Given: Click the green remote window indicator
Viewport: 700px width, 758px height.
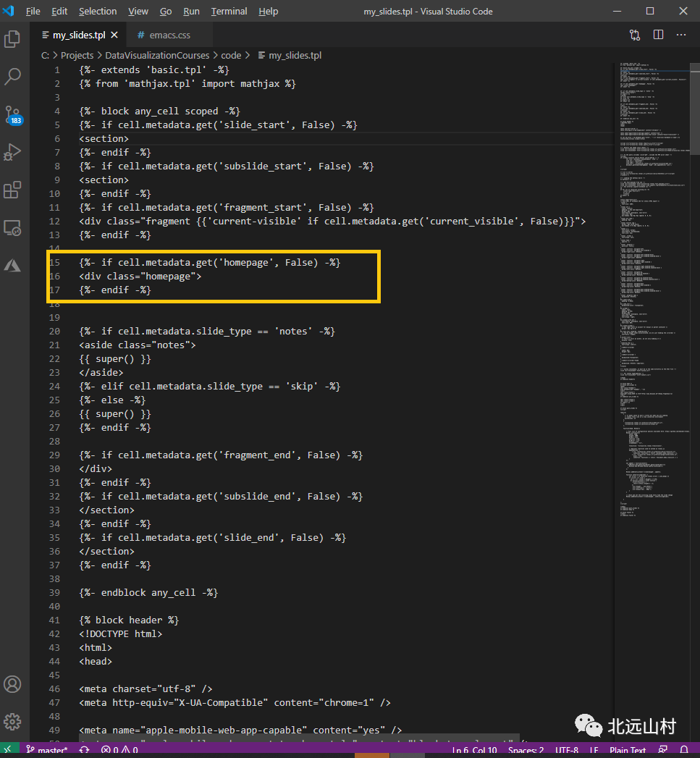Looking at the screenshot, I should (9, 750).
